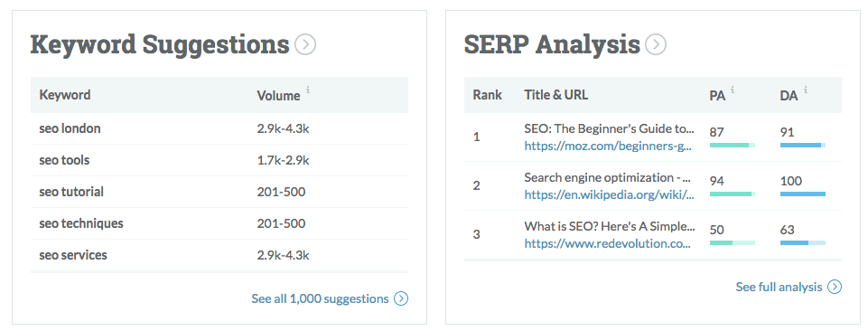
Task: Select the seo london keyword
Action: tap(70, 128)
